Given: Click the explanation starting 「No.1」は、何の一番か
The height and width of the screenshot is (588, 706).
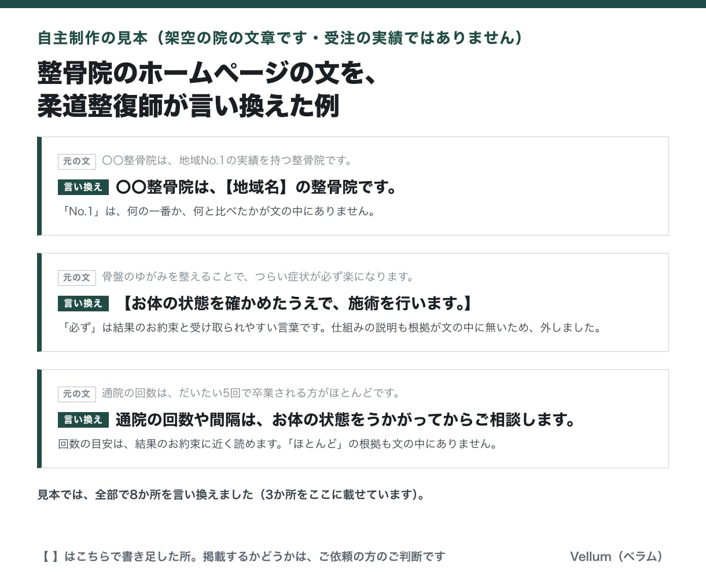Looking at the screenshot, I should (x=218, y=211).
